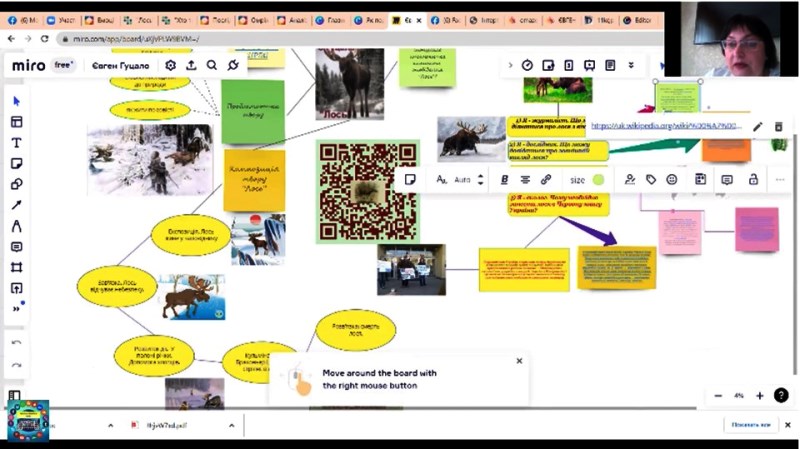Click the 'free' plan badge
Image resolution: width=800 pixels, height=449 pixels.
coord(64,65)
